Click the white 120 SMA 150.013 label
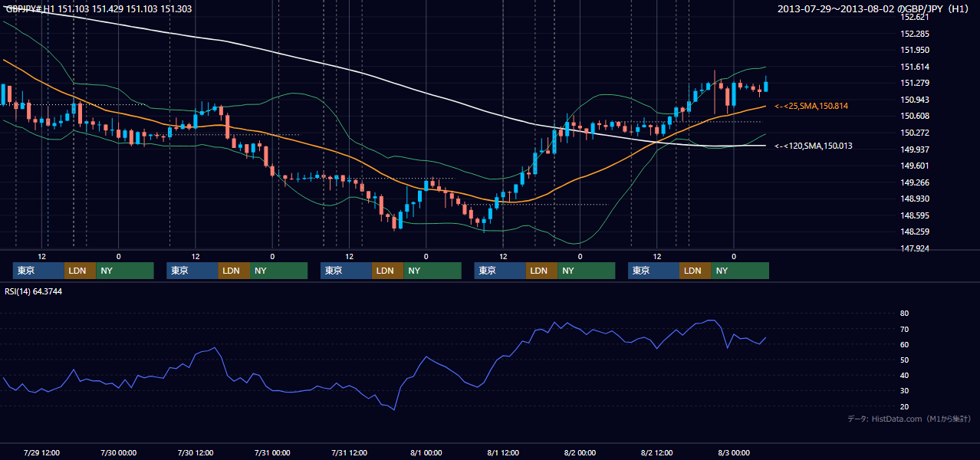 click(813, 146)
